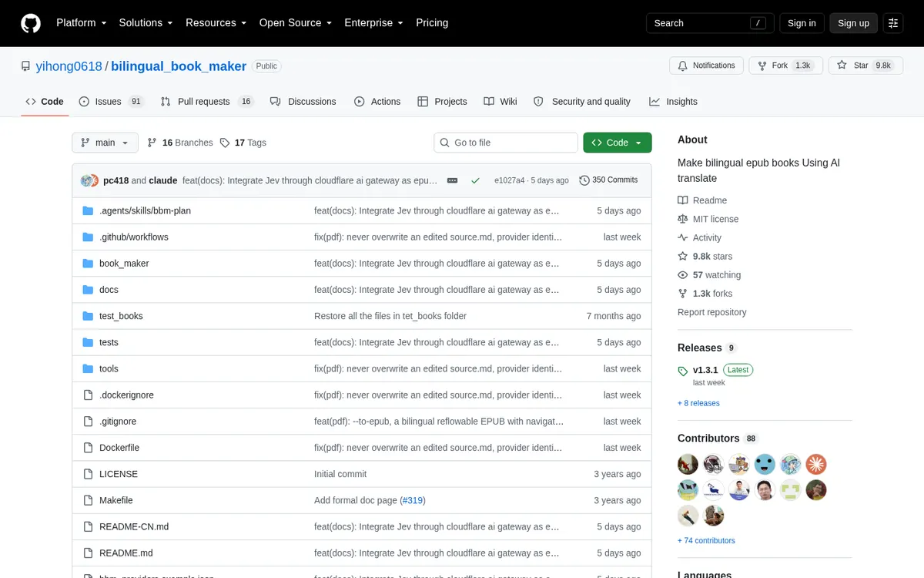The image size is (924, 578).
Task: Open the MIT license link
Action: point(708,219)
